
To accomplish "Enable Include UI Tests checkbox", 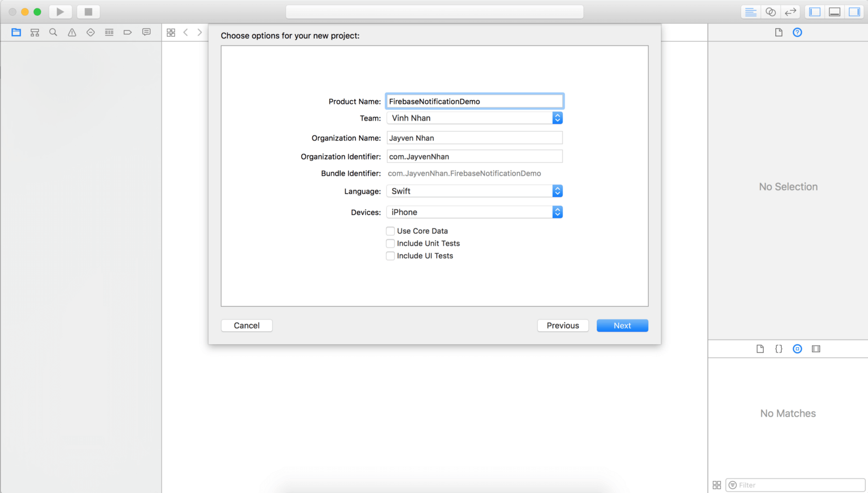I will pyautogui.click(x=390, y=256).
